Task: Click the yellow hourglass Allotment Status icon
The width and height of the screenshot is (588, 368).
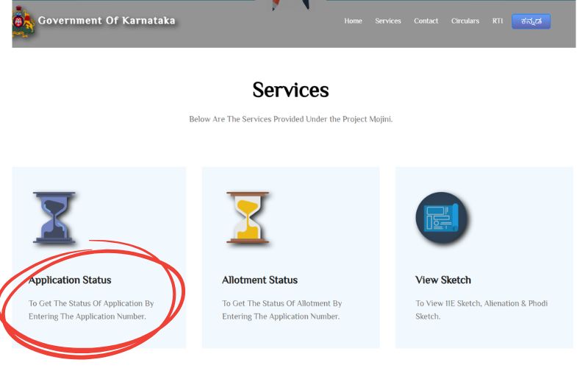Action: pyautogui.click(x=248, y=218)
